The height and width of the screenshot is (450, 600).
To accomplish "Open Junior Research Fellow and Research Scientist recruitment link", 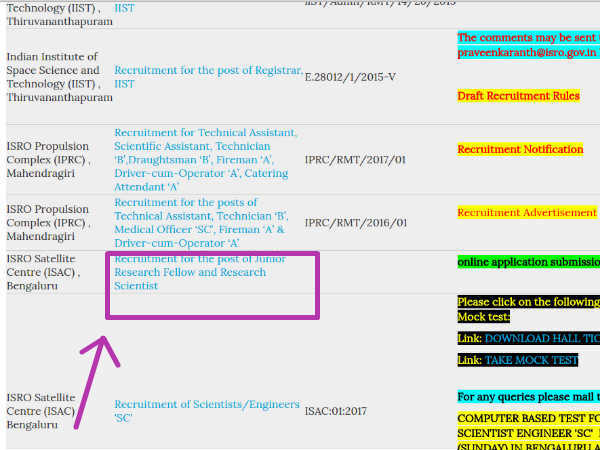I will 200,272.
